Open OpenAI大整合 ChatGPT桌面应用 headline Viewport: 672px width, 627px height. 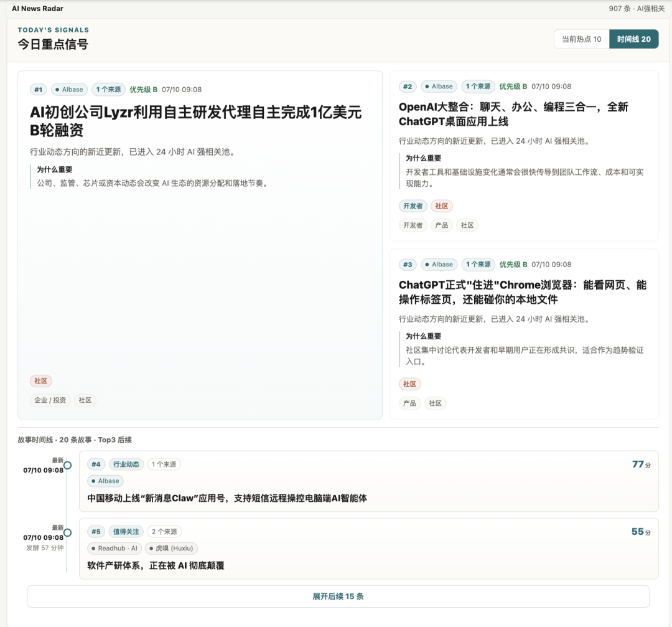tap(513, 114)
